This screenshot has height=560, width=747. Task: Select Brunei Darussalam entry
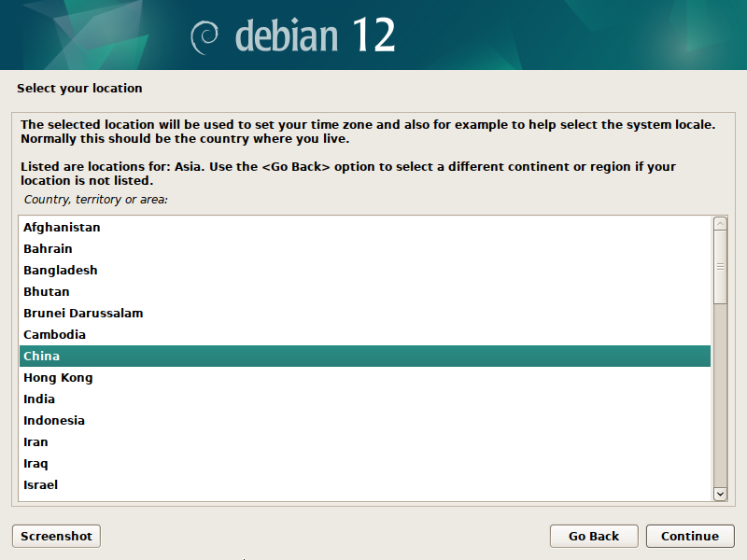[83, 313]
